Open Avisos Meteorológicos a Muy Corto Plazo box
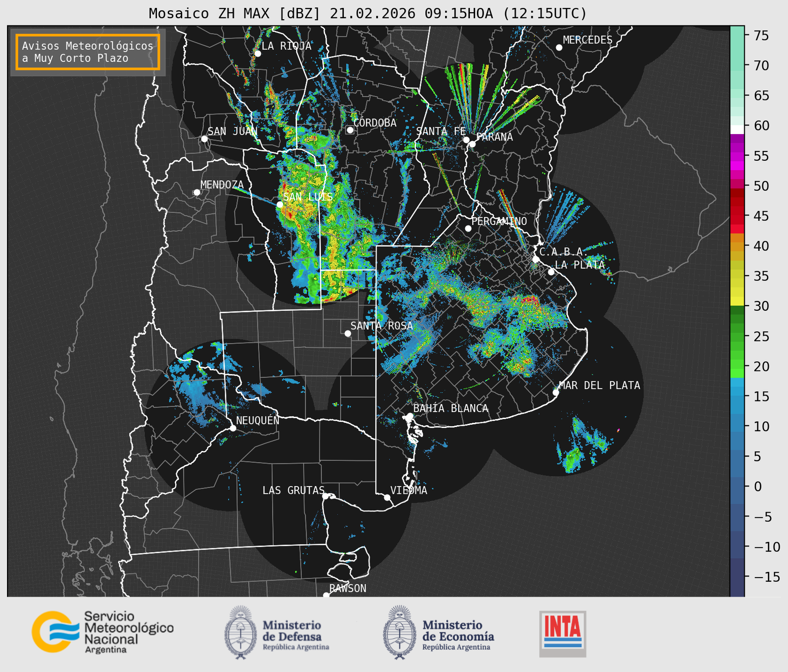The height and width of the screenshot is (672, 788). point(88,52)
